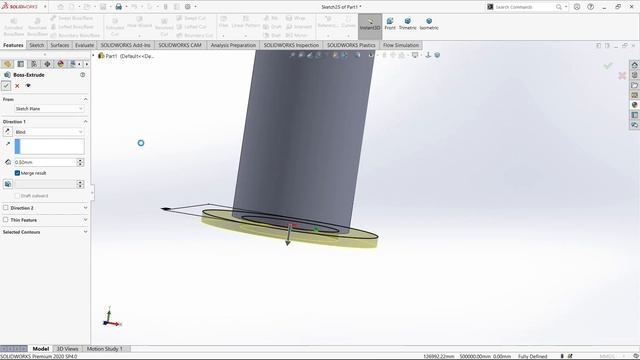The image size is (640, 360).
Task: Switch to Trimetric view
Action: [407, 24]
